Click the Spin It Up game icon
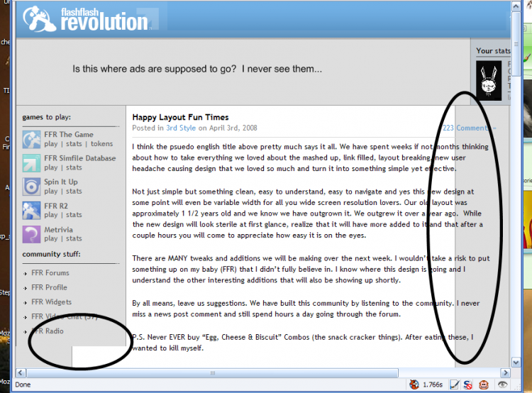 [x=32, y=187]
